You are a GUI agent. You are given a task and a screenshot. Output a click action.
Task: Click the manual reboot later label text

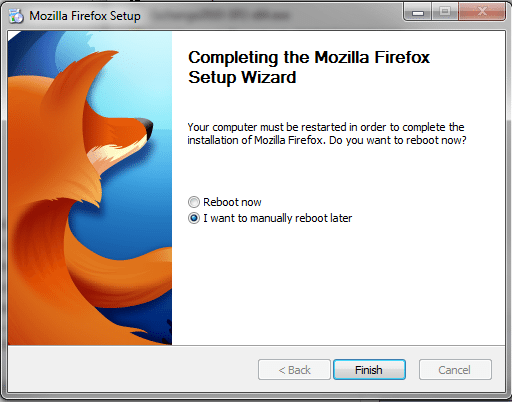(278, 218)
